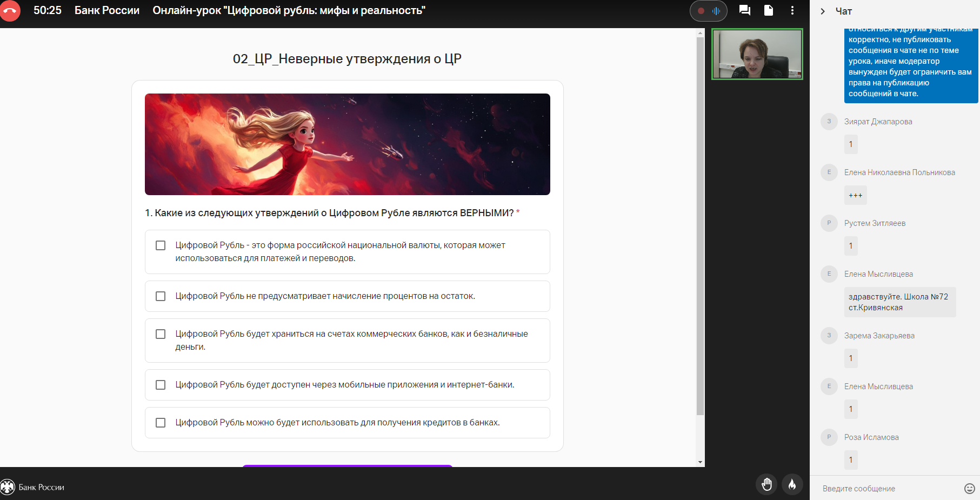980x500 pixels.
Task: Click the Банк России logo at the bottom
Action: pos(32,487)
